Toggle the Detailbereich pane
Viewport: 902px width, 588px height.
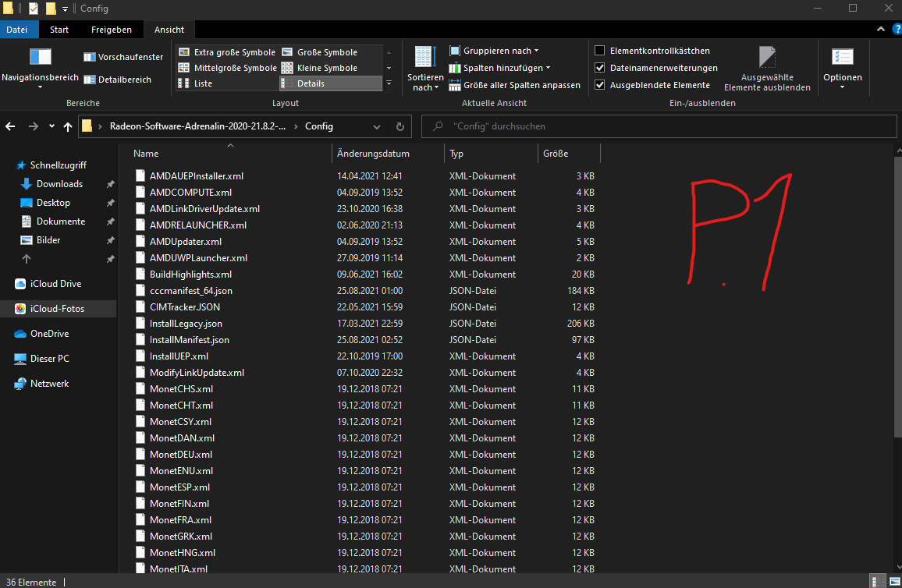(117, 80)
